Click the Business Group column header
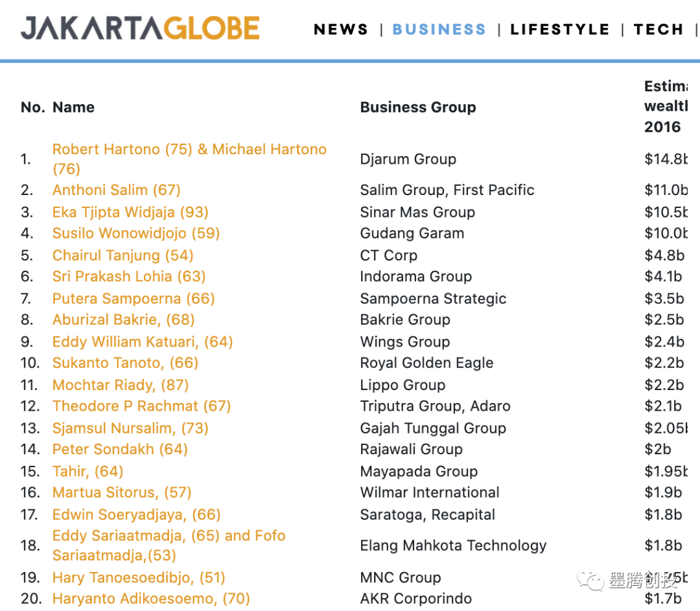Image resolution: width=700 pixels, height=611 pixels. tap(418, 108)
